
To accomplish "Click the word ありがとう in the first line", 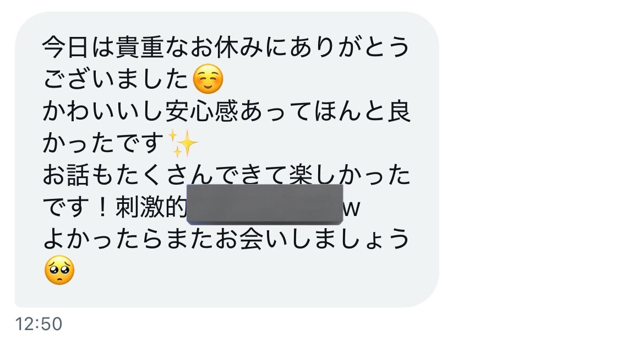I will tap(349, 47).
